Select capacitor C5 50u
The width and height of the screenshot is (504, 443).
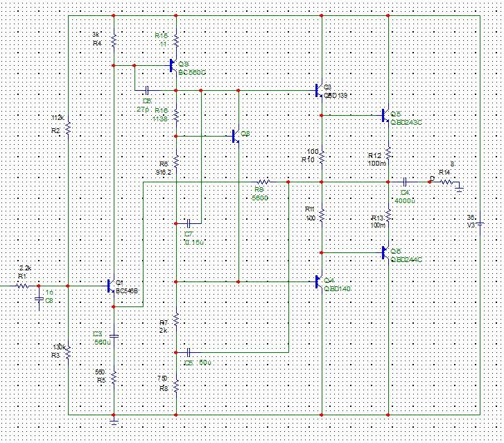click(189, 352)
